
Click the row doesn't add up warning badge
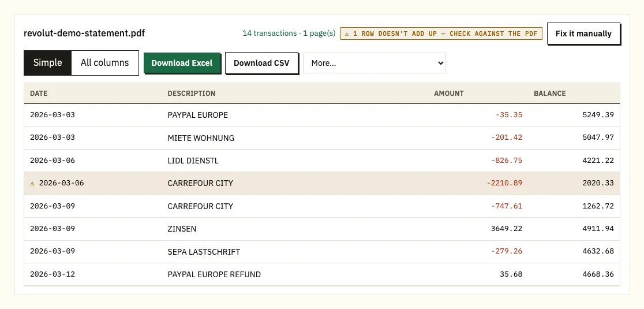(x=441, y=33)
